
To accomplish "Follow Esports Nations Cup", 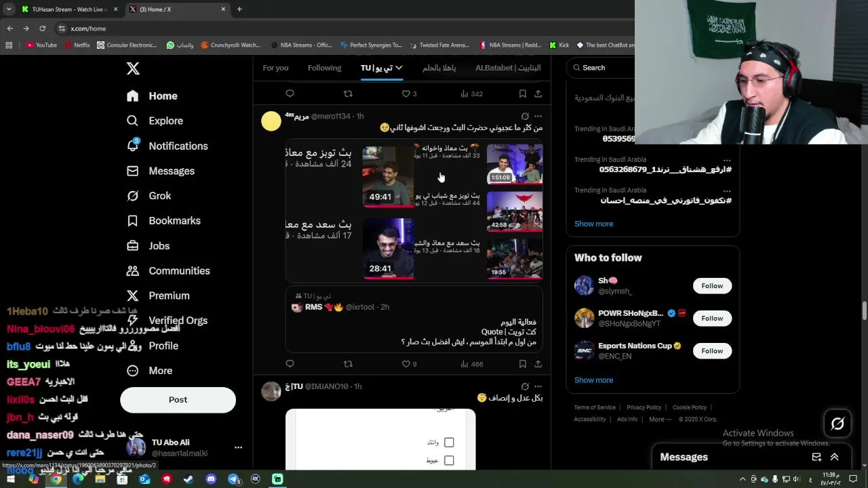I will coord(712,351).
